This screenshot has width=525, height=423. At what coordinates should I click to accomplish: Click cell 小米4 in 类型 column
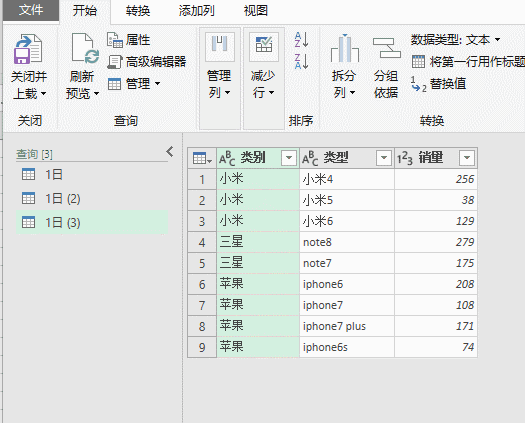pyautogui.click(x=347, y=180)
